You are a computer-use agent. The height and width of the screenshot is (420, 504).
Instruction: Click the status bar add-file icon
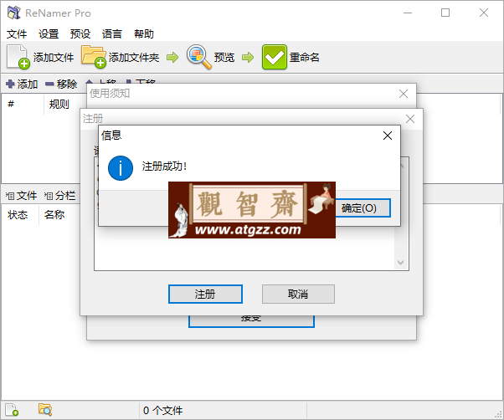[x=12, y=410]
